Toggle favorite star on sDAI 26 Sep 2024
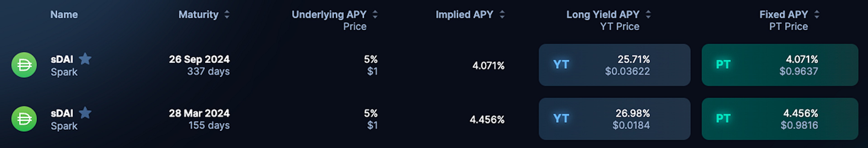Screen dimensions: 868x148 pos(85,59)
